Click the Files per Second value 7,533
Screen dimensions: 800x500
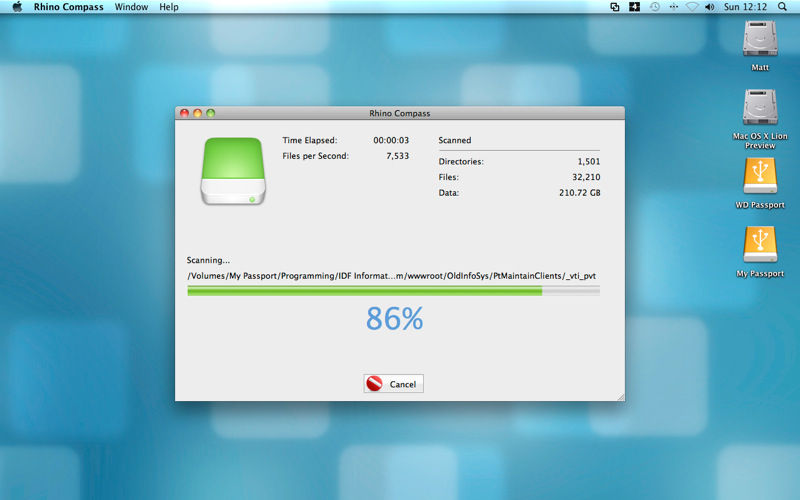397,156
